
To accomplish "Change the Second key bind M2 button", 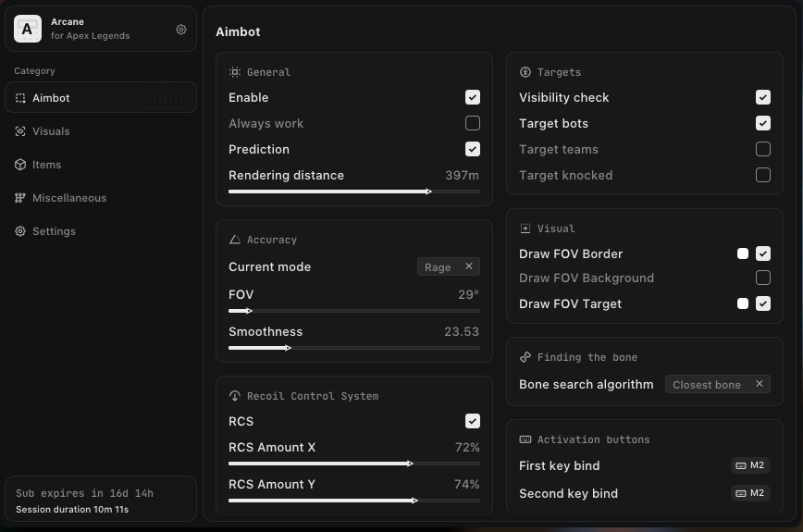I will click(750, 493).
